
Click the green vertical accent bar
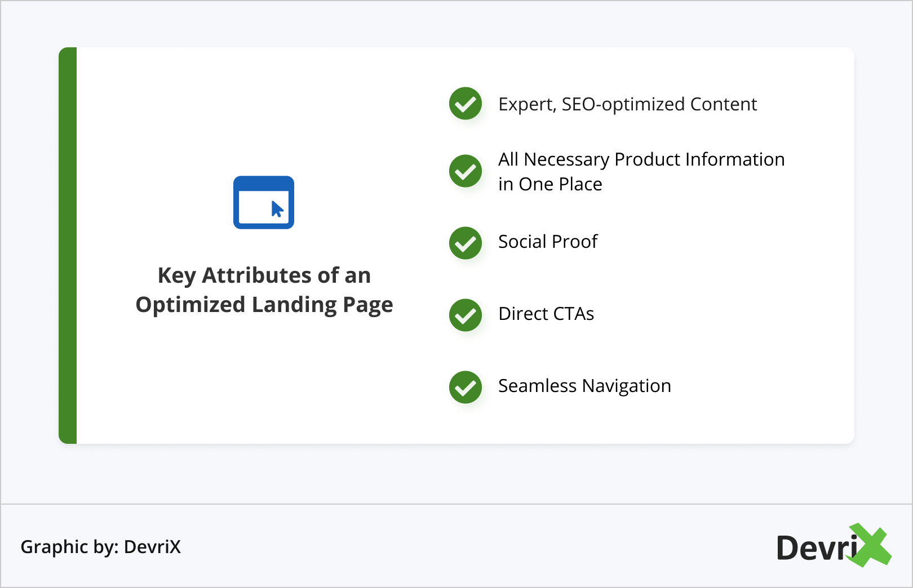tap(68, 246)
